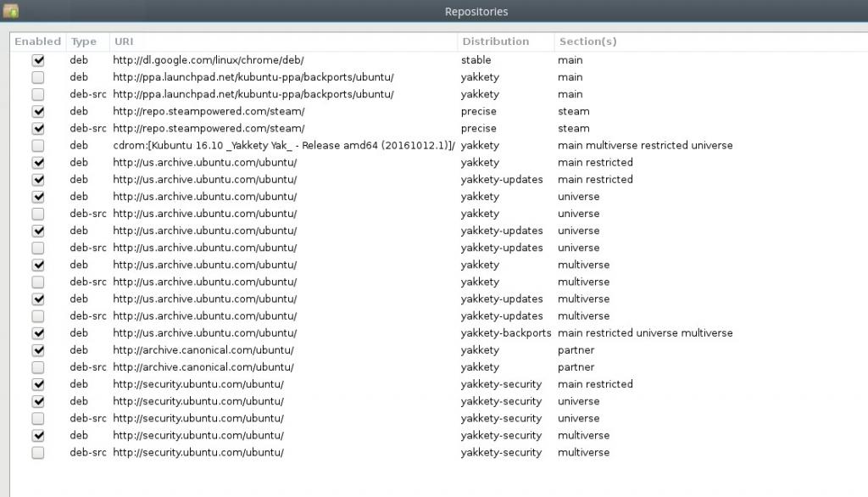Viewport: 868px width, 497px height.
Task: Enable the Kubuntu 16.10 cdrom repository checkbox
Action: (37, 146)
